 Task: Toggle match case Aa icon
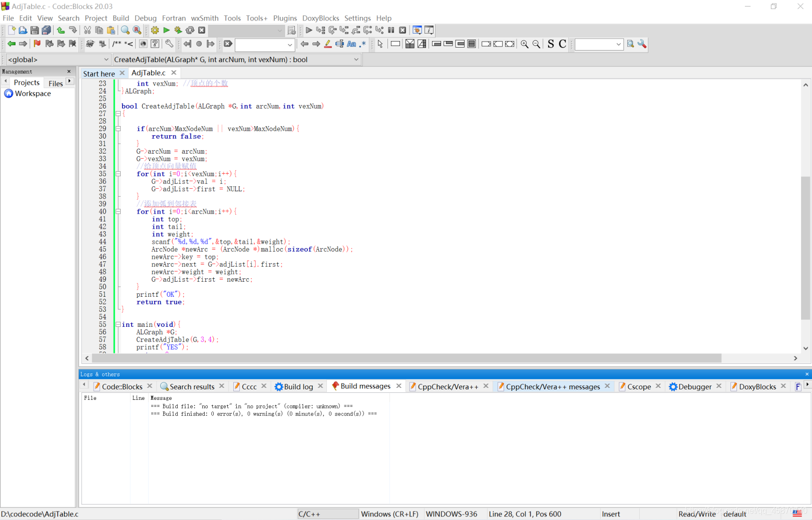[351, 44]
